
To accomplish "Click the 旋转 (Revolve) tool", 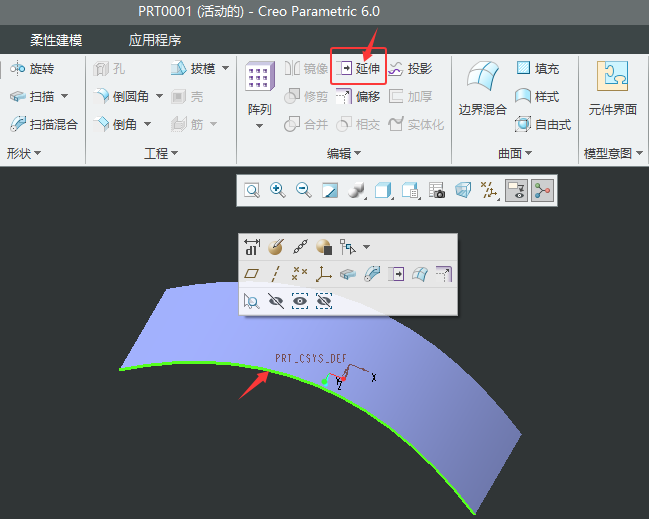I will point(32,68).
